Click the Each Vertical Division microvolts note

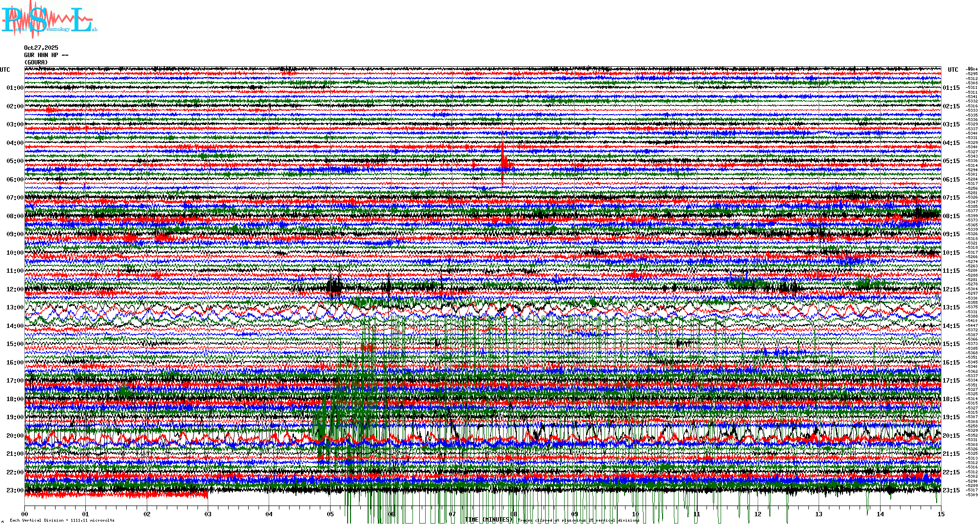[62, 520]
